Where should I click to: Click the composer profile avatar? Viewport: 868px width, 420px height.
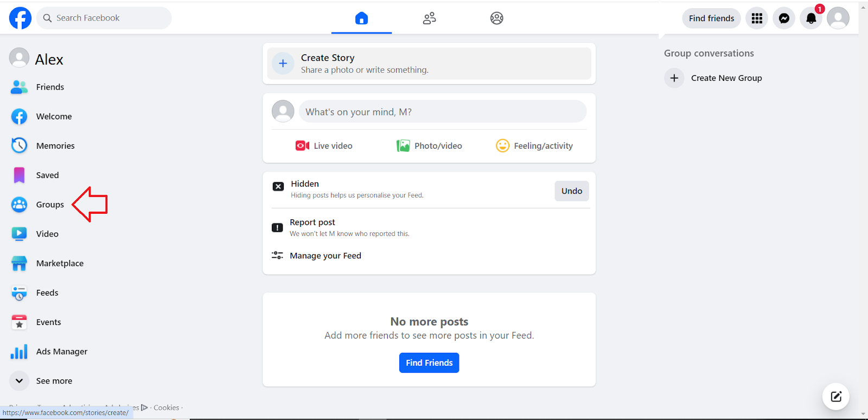[283, 111]
